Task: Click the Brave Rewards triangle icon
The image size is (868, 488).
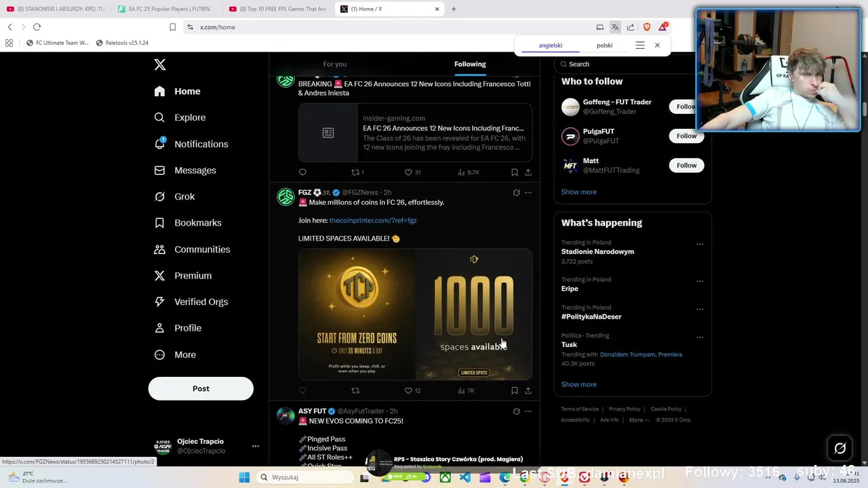Action: (663, 27)
